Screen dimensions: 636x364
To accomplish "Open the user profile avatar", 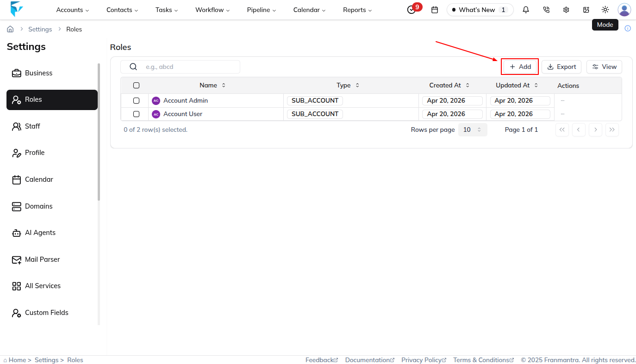I will coord(624,10).
